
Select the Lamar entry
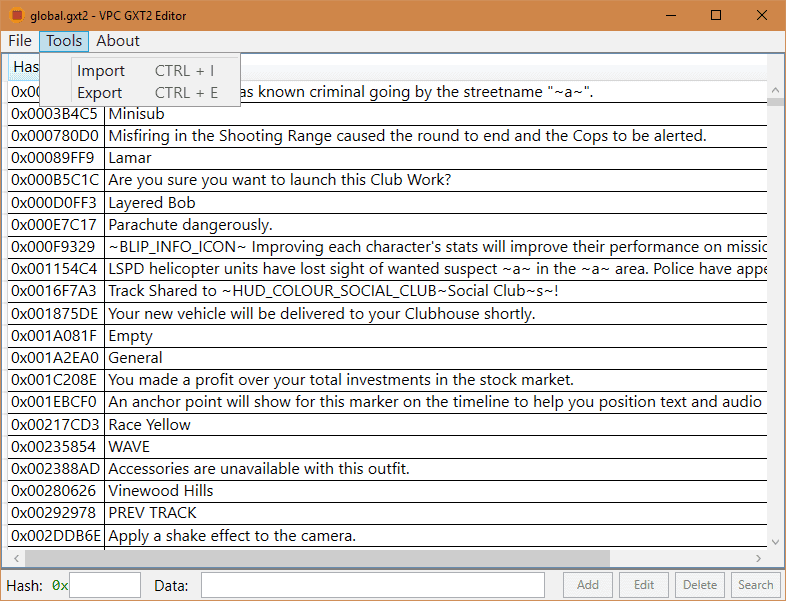coord(130,158)
